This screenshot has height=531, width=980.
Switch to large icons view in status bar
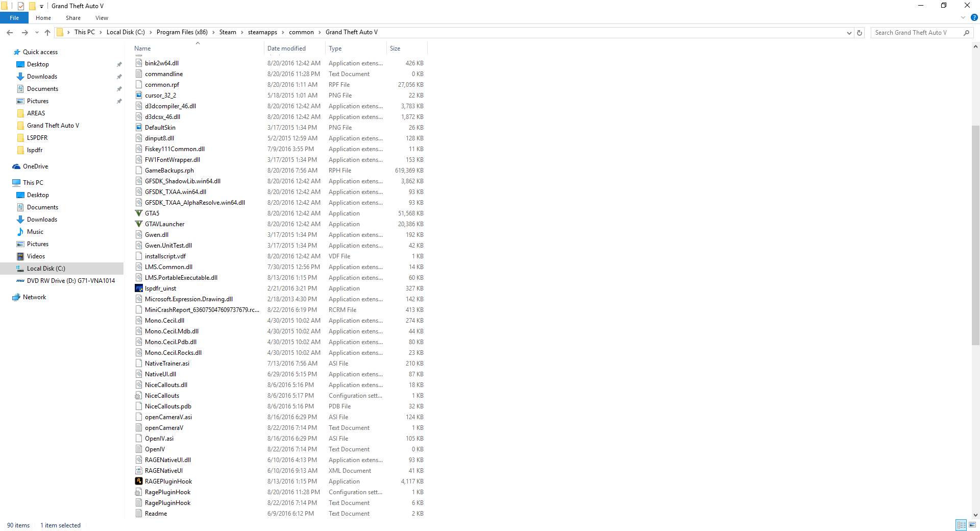tap(972, 525)
